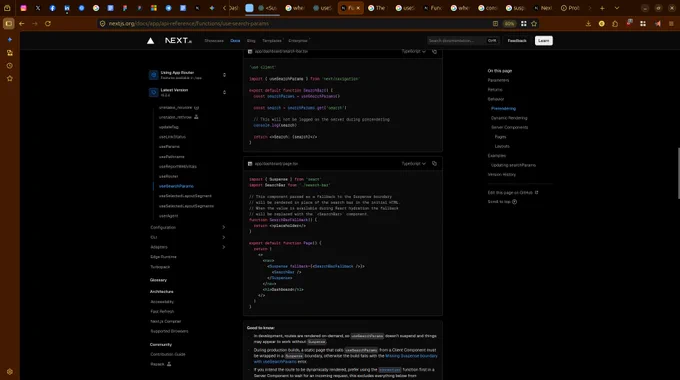
Task: Open Contribution Guide in the sidebar
Action: coord(167,354)
